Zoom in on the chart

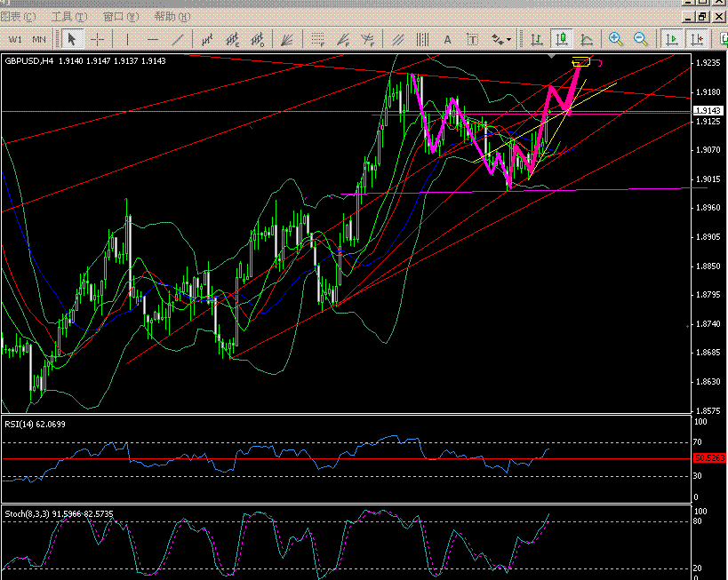coord(615,39)
